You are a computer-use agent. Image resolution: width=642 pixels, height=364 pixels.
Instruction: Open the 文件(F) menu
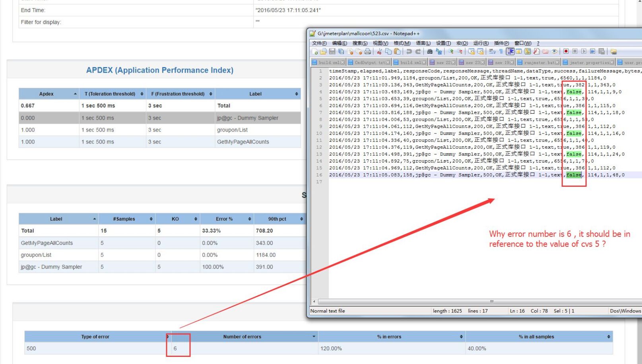tap(319, 43)
